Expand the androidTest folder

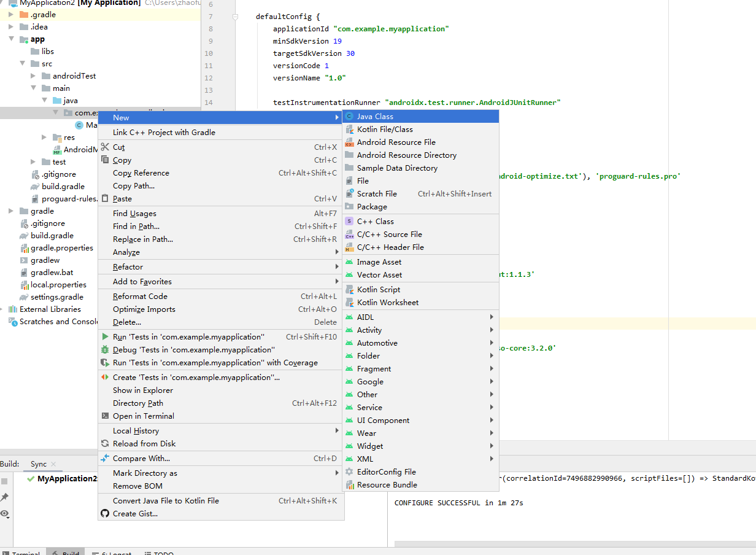[33, 76]
